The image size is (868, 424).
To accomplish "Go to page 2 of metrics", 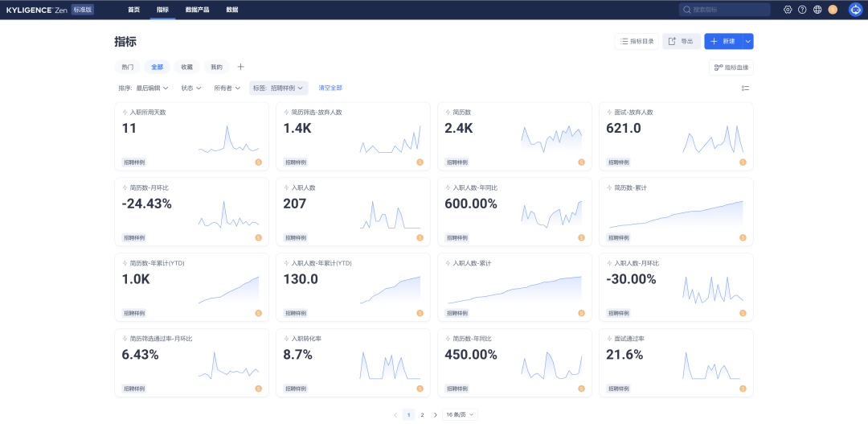I will [x=422, y=414].
